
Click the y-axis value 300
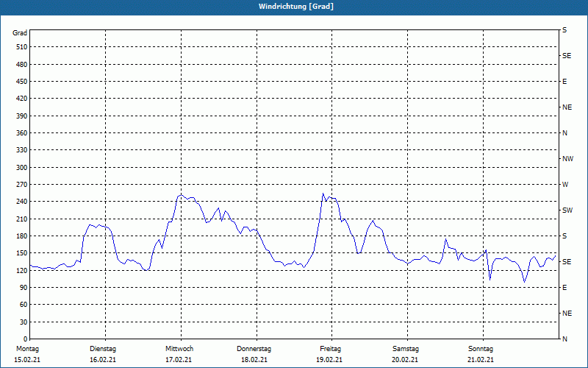[22, 168]
